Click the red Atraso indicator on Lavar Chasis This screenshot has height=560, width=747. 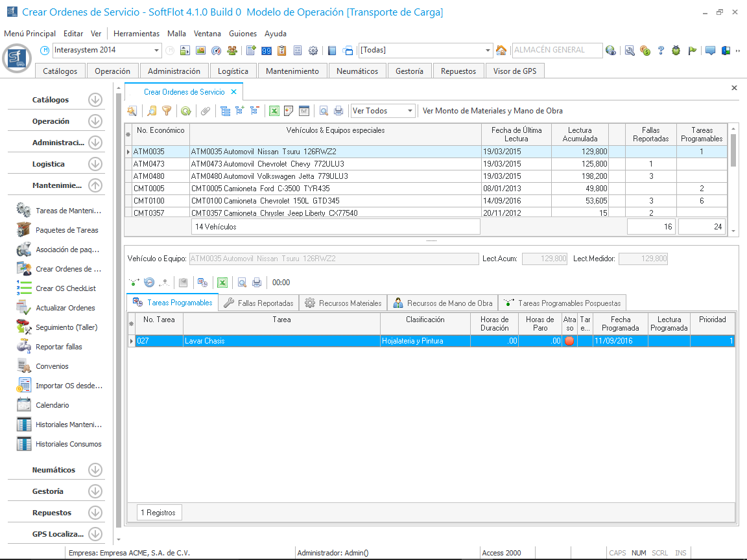[x=569, y=341]
